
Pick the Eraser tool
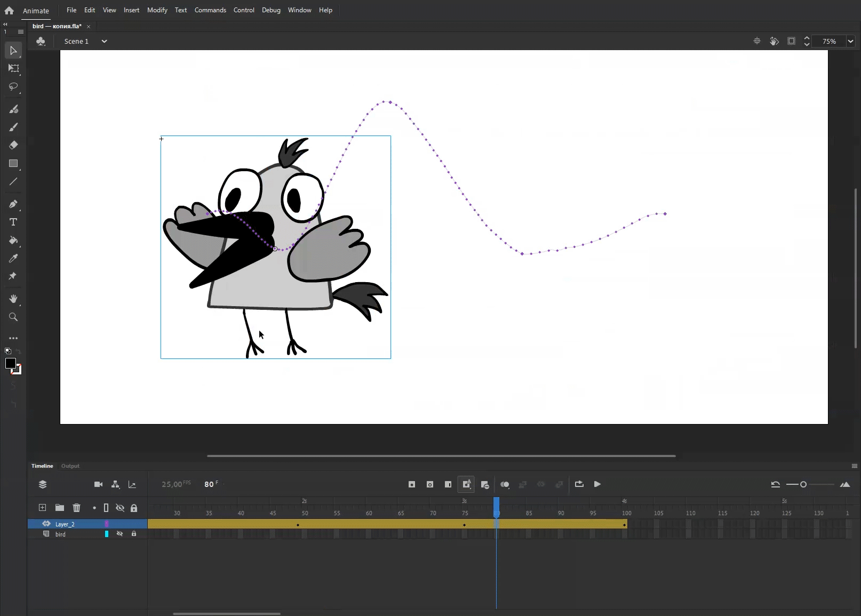pyautogui.click(x=13, y=145)
